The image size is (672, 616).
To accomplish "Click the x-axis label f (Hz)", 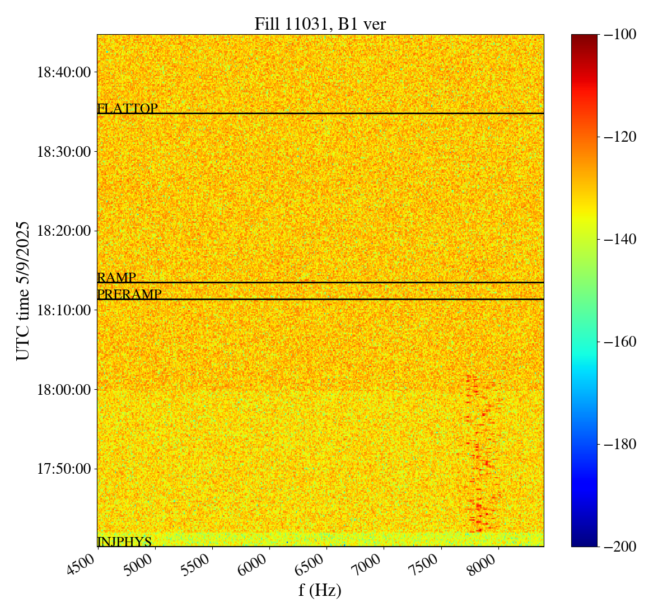I will pos(320,590).
